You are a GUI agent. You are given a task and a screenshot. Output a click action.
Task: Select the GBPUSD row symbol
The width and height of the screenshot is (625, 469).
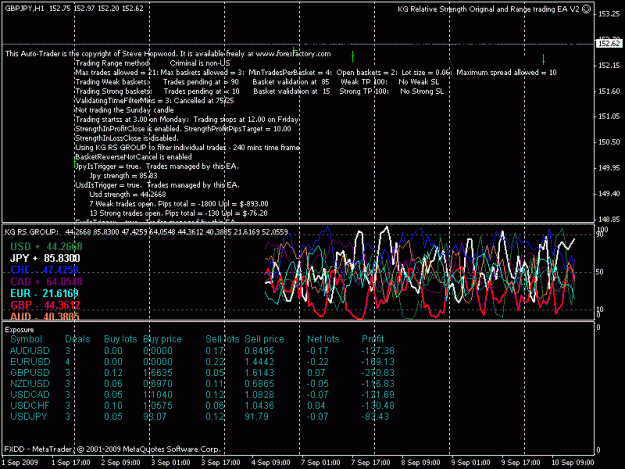point(29,373)
